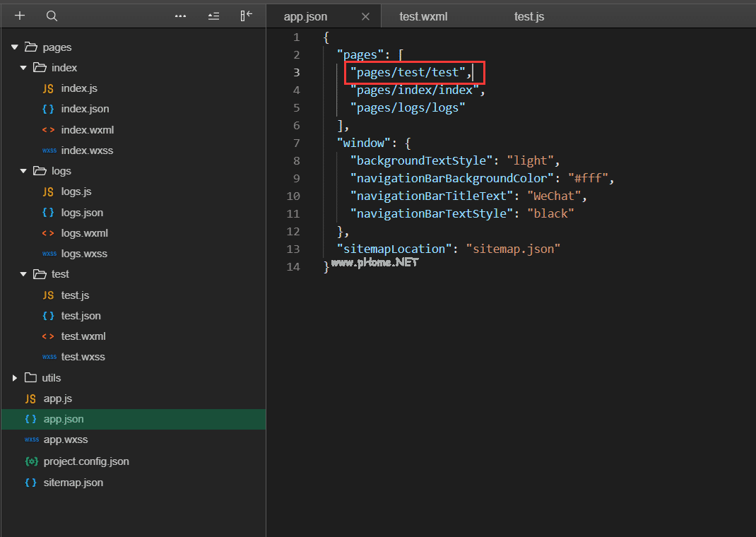Click the test.wxml file icon in the tree
Screen dimensions: 756x537
tap(48, 336)
